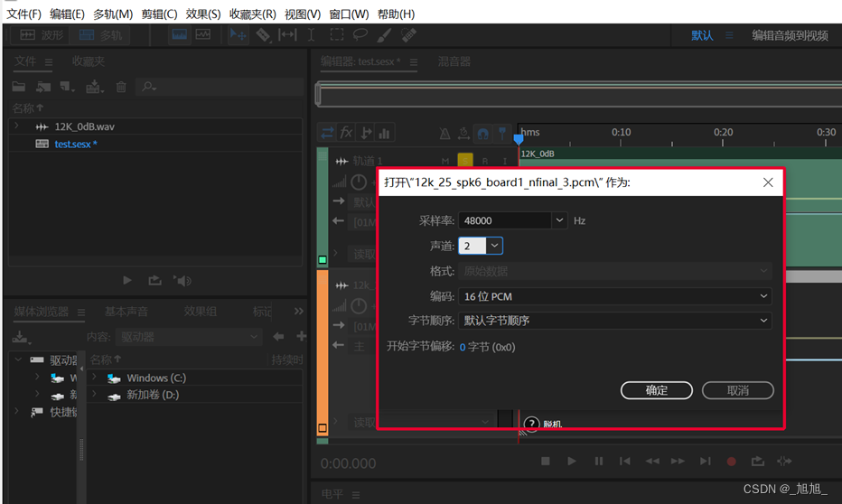This screenshot has height=504, width=842.
Task: Click the start byte offset value 0
Action: (463, 347)
